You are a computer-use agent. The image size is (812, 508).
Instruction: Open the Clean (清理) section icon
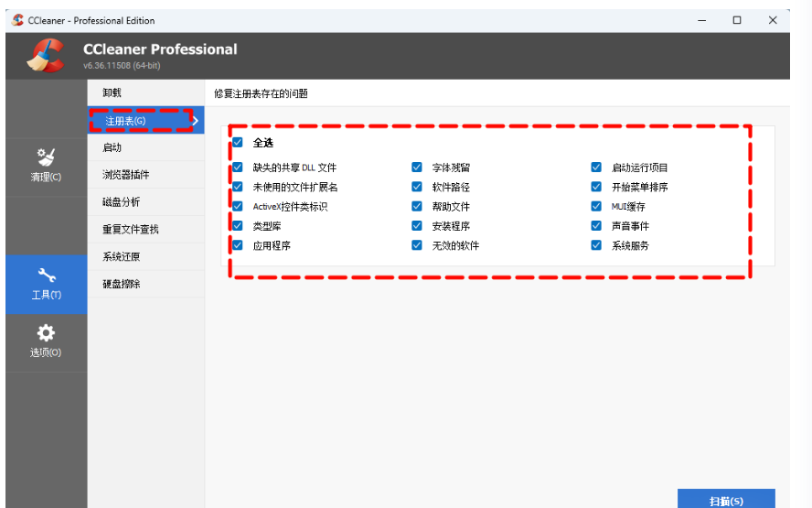point(46,157)
